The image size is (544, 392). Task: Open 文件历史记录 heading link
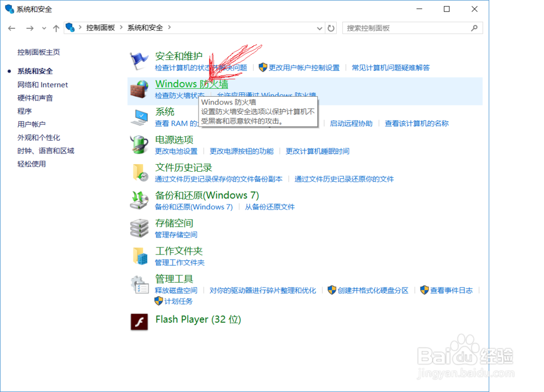tap(183, 168)
